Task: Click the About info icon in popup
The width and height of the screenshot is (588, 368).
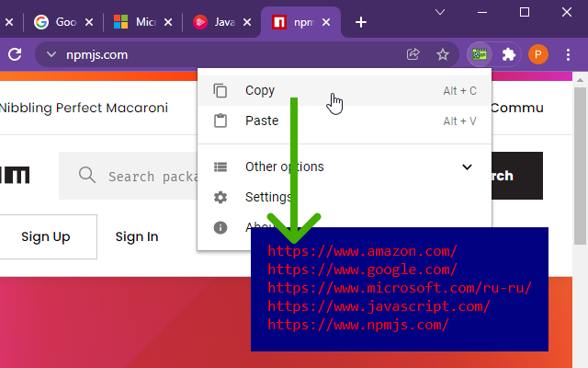Action: [220, 227]
